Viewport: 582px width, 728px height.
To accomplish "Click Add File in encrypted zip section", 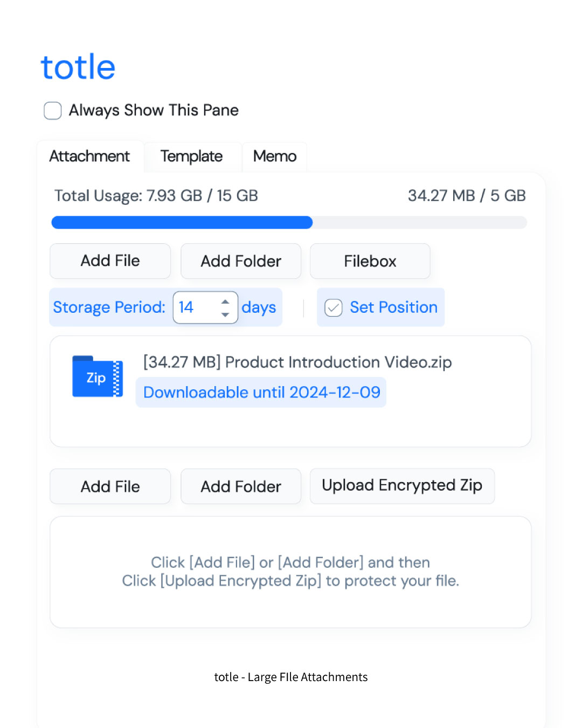I will (110, 486).
